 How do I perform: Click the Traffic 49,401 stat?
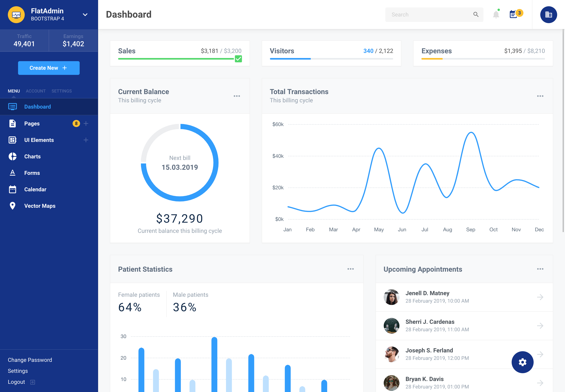coord(24,41)
